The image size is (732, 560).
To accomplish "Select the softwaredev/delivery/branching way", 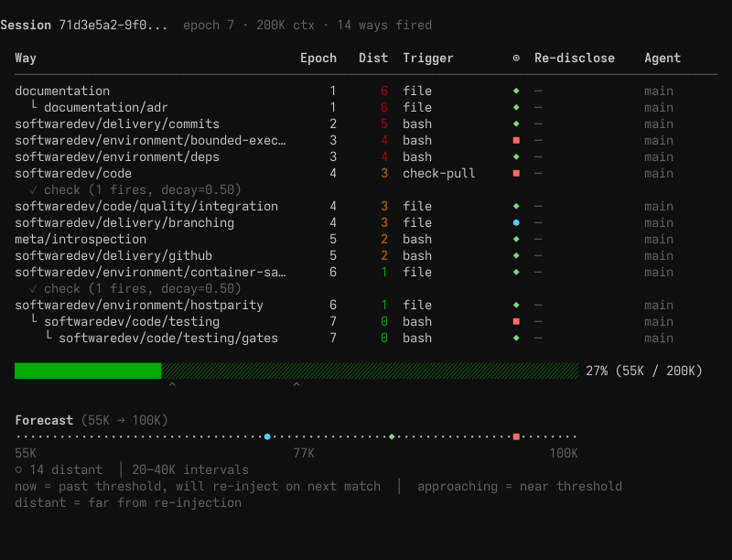I will [124, 222].
